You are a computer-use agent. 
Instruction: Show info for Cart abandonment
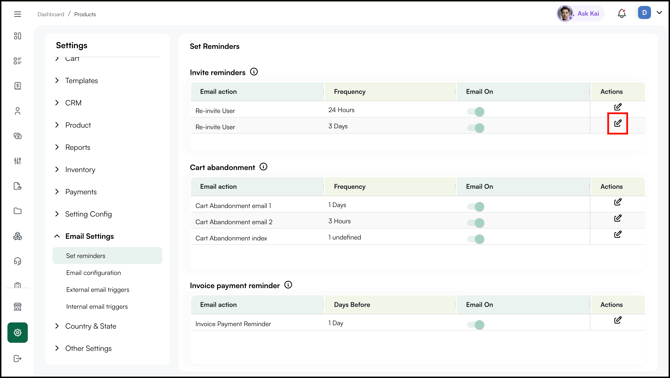(263, 167)
